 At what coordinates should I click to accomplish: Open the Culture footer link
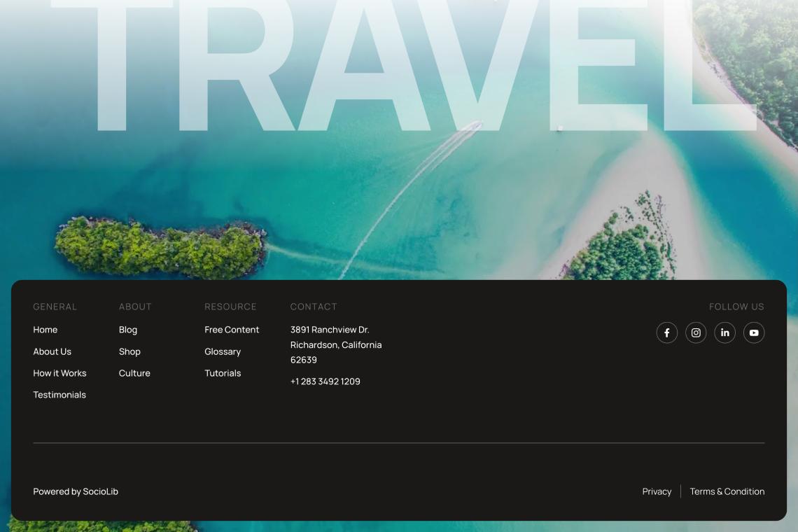(x=134, y=373)
